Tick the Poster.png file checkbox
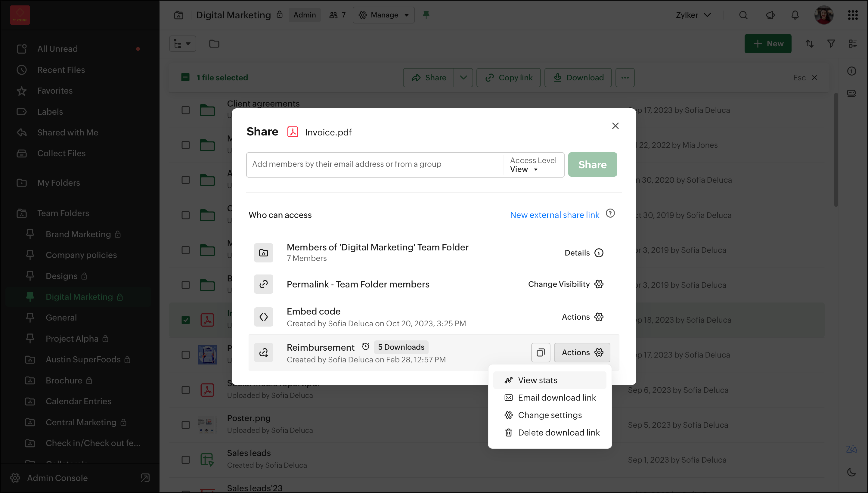Screen dimensions: 868x493 click(x=185, y=425)
